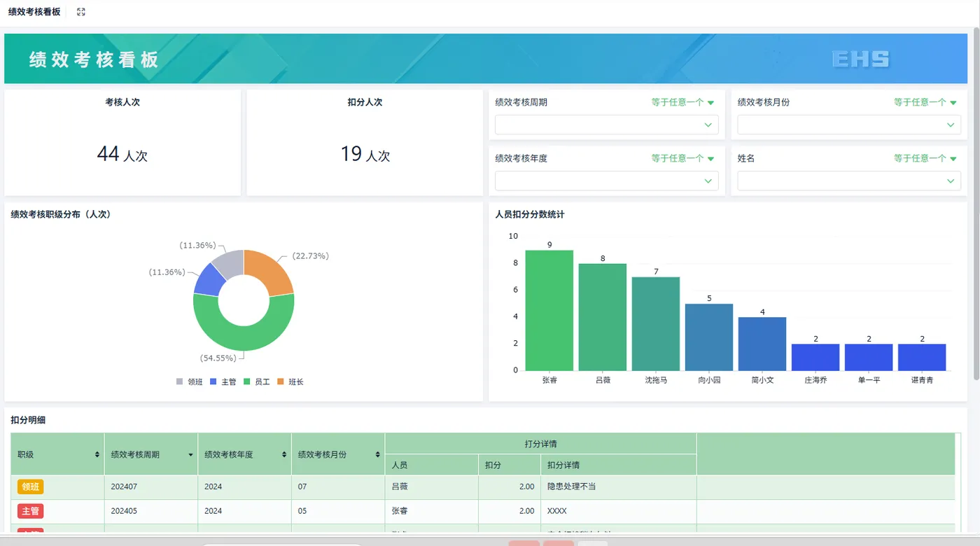Toggle 领班 legend item in donut chart
The height and width of the screenshot is (546, 980).
click(x=189, y=381)
